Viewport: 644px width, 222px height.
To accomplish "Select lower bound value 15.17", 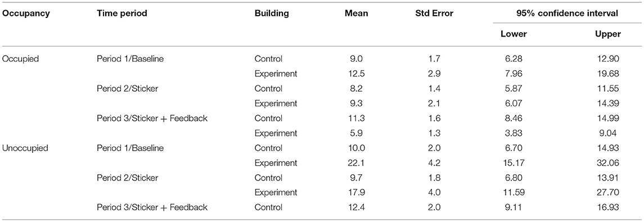I will [x=514, y=163].
